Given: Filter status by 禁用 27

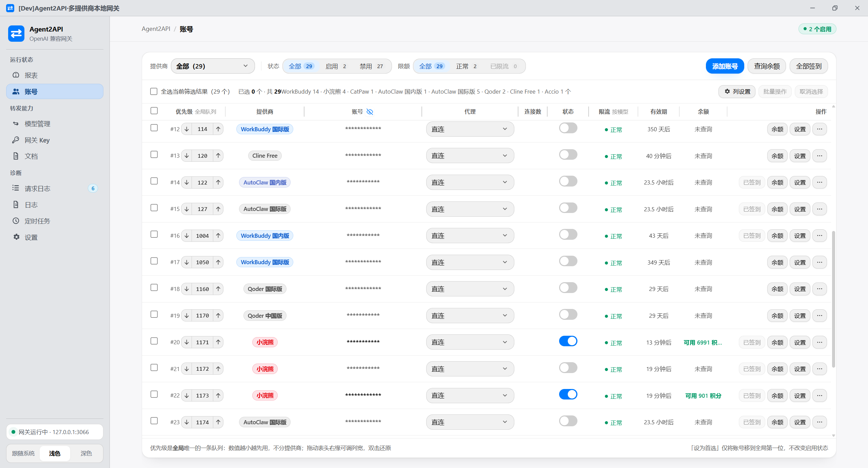Looking at the screenshot, I should 371,66.
